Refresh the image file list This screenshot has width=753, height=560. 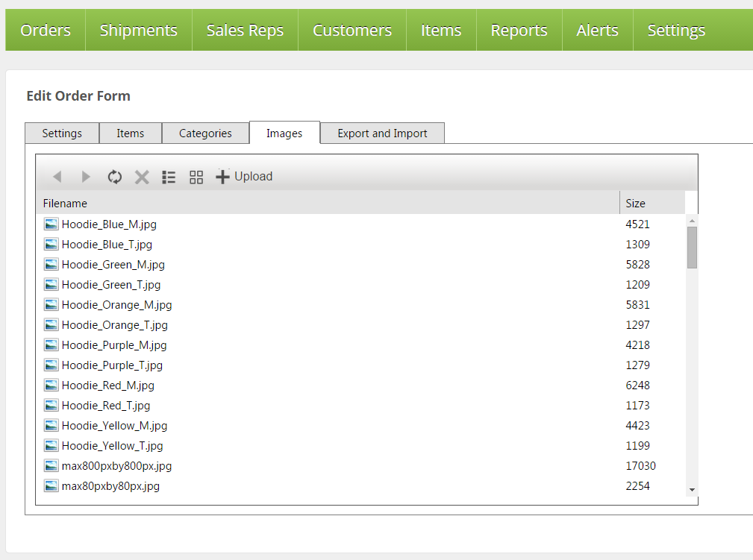point(114,177)
